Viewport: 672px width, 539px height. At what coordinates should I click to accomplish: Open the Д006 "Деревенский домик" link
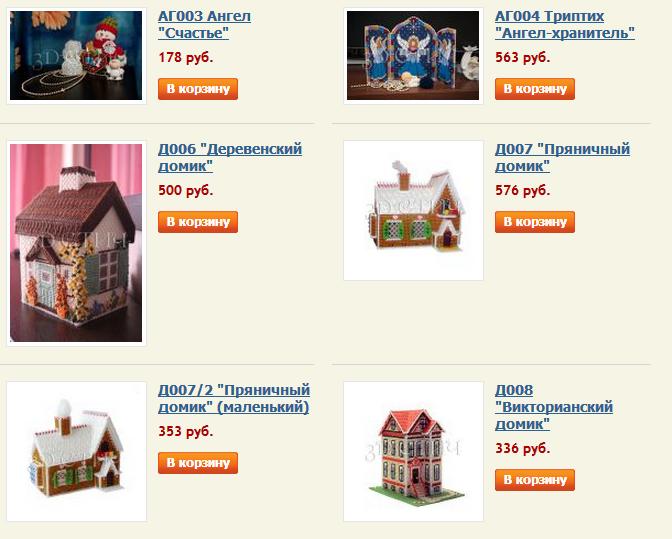click(x=230, y=157)
